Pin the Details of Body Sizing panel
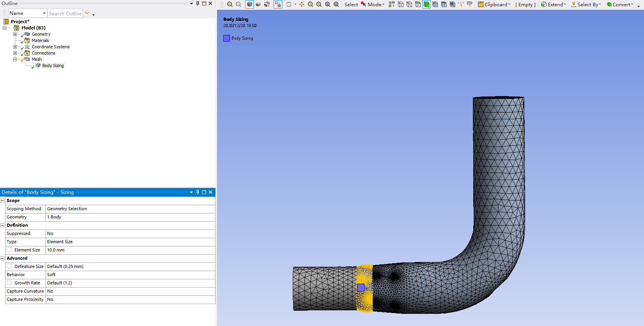This screenshot has height=326, width=644. (198, 192)
